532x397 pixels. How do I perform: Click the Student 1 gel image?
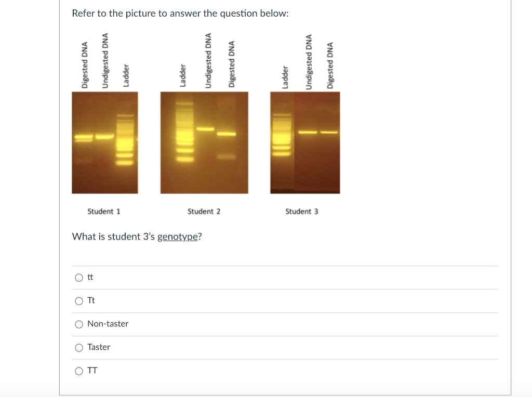[x=104, y=142]
